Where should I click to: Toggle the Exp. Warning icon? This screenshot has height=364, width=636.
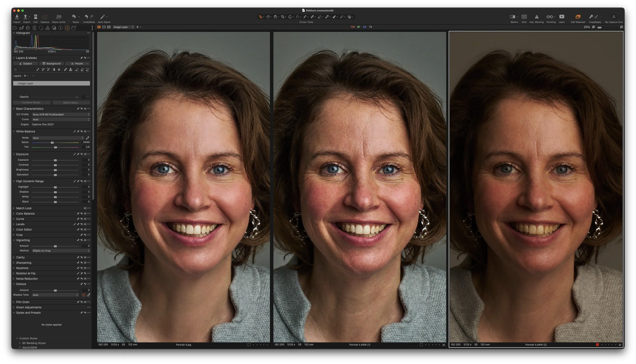pyautogui.click(x=537, y=17)
